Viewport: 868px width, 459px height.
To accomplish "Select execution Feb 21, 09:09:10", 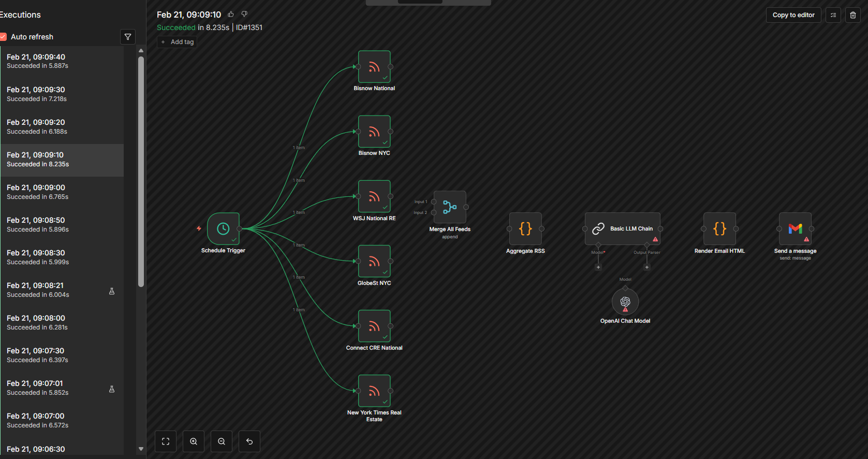I will coord(62,160).
